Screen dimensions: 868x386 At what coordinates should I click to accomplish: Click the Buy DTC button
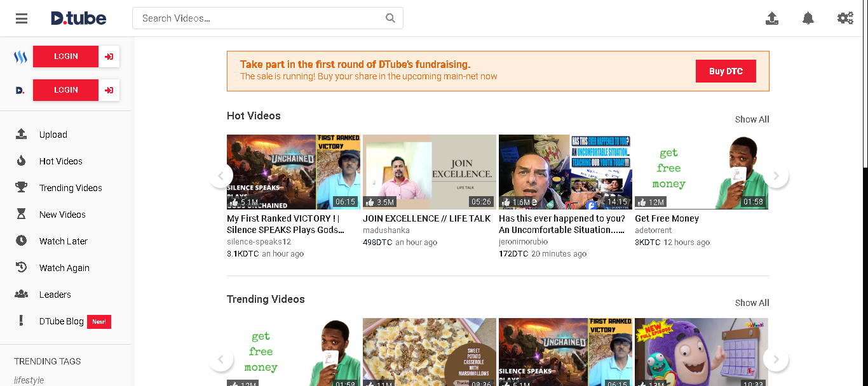tap(726, 71)
